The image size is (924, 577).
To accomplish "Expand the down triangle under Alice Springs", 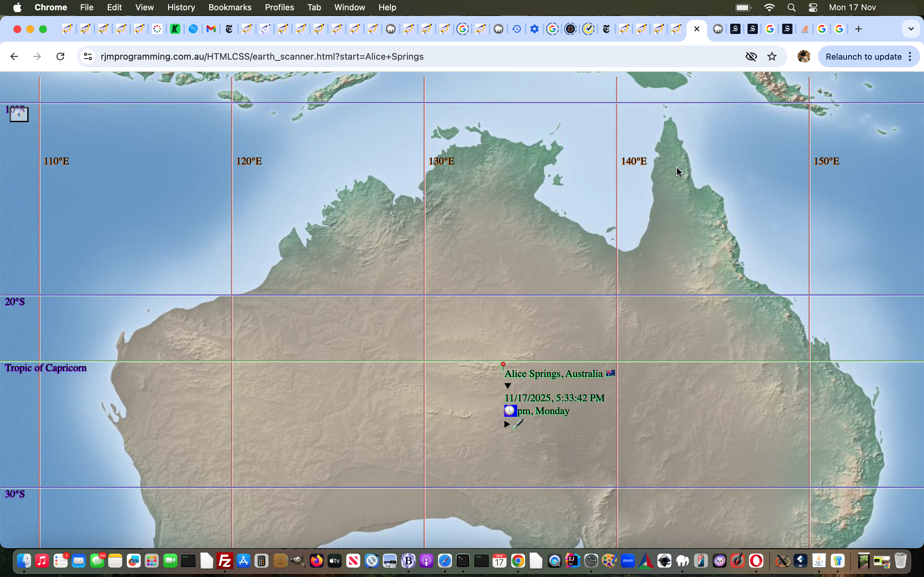I will point(507,386).
